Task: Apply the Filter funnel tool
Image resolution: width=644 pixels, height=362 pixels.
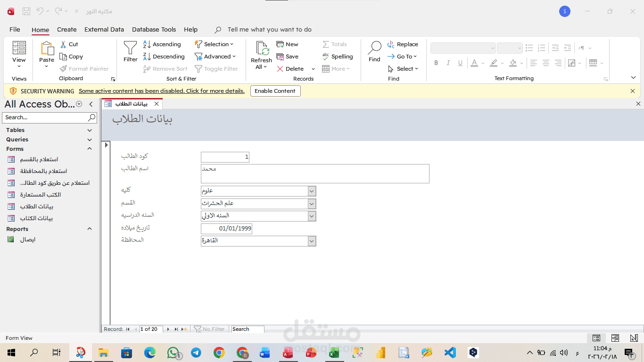Action: (131, 52)
